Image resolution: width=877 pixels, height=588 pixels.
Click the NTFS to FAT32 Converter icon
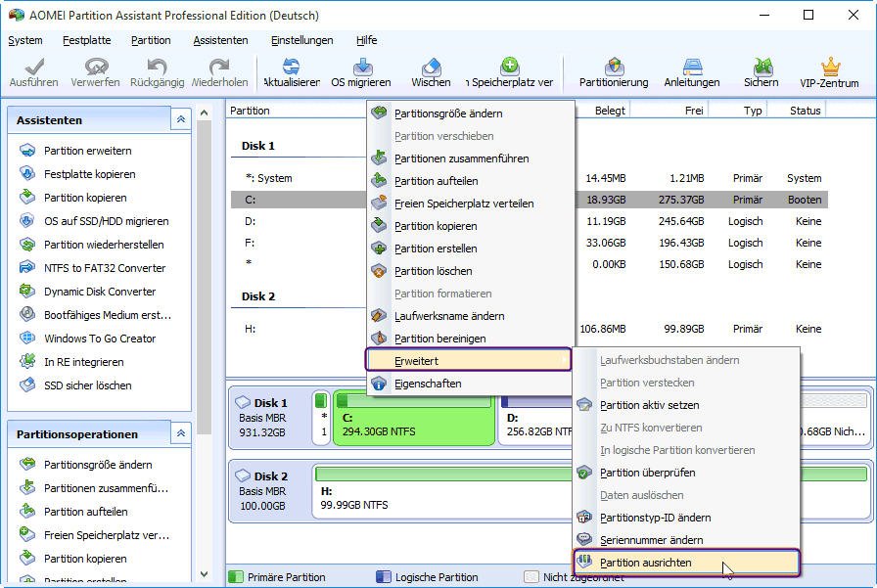27,268
